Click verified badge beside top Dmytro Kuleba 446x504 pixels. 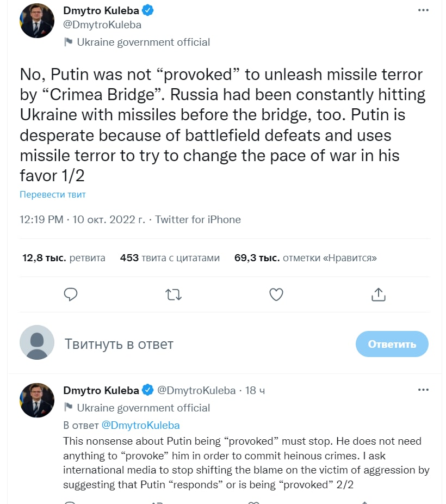click(147, 10)
